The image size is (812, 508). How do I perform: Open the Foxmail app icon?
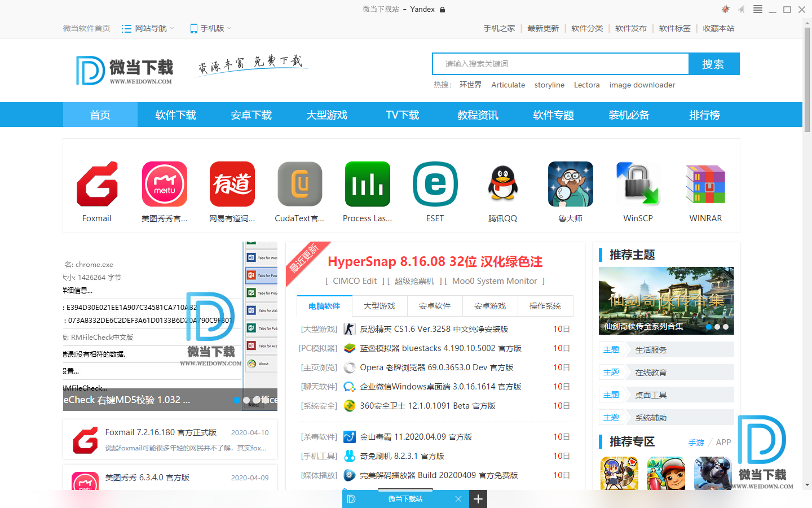click(97, 184)
